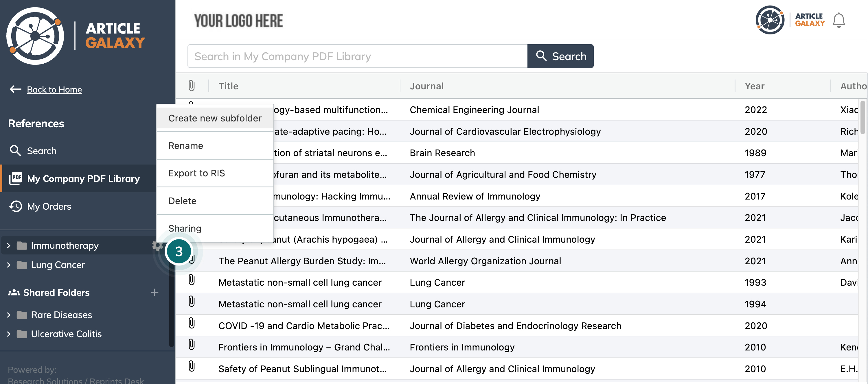Expand the Ulcerative Colitis folder chevron
This screenshot has width=868, height=384.
(x=9, y=334)
